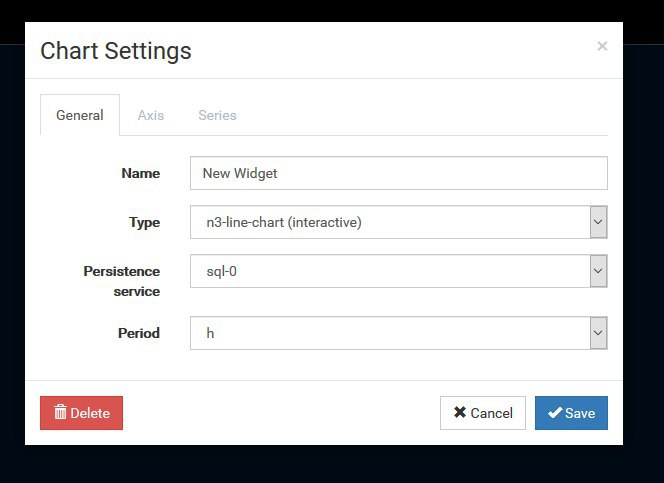Click the h value in the Period box
The width and height of the screenshot is (664, 483).
[x=210, y=333]
